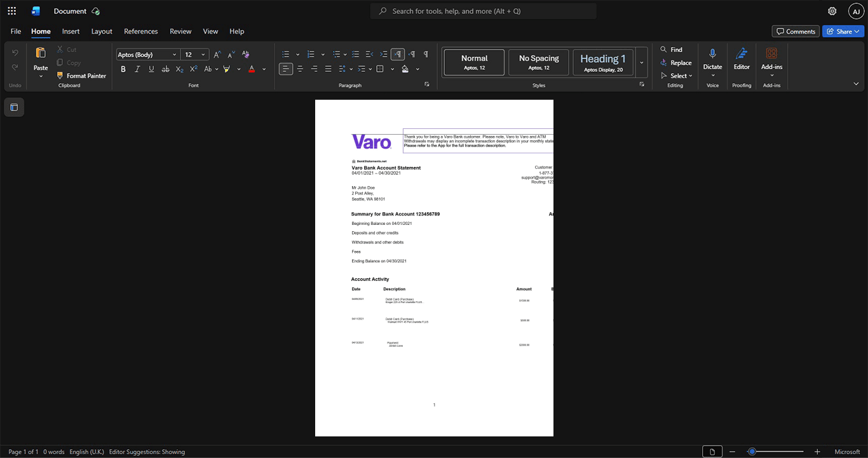Toggle Bold formatting
This screenshot has height=458, width=868.
coord(123,69)
